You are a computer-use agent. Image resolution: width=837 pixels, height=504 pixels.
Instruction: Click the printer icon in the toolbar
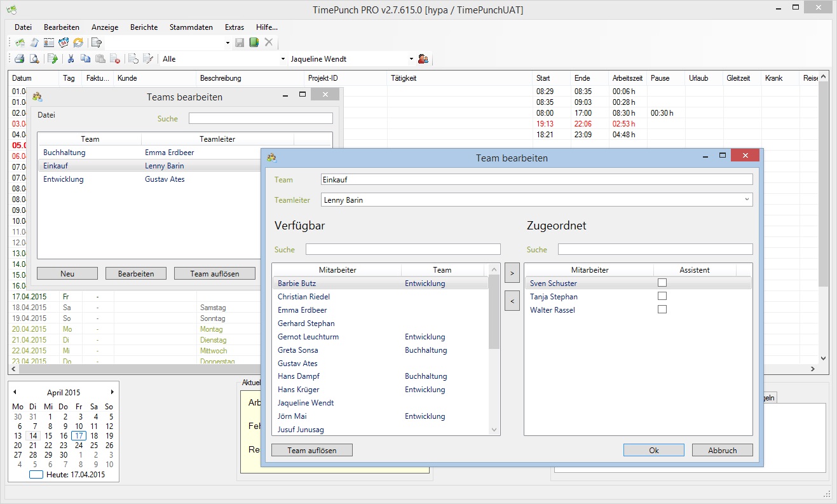pyautogui.click(x=20, y=59)
